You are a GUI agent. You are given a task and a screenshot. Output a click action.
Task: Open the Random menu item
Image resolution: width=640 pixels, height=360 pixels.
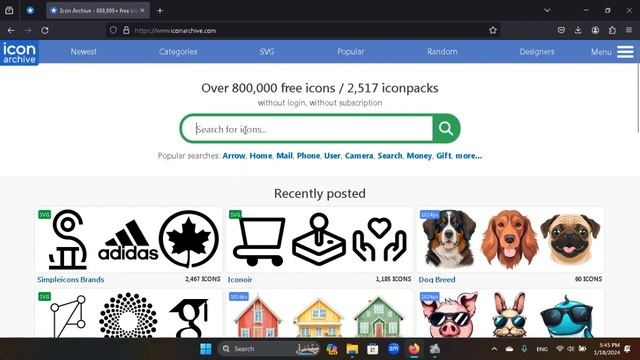tap(442, 52)
